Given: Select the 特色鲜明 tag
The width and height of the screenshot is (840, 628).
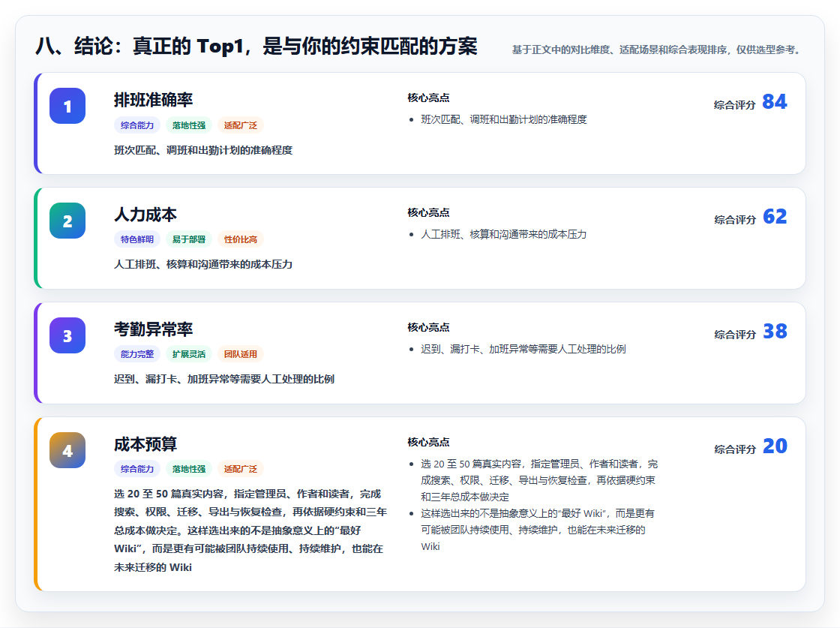Looking at the screenshot, I should pyautogui.click(x=137, y=239).
